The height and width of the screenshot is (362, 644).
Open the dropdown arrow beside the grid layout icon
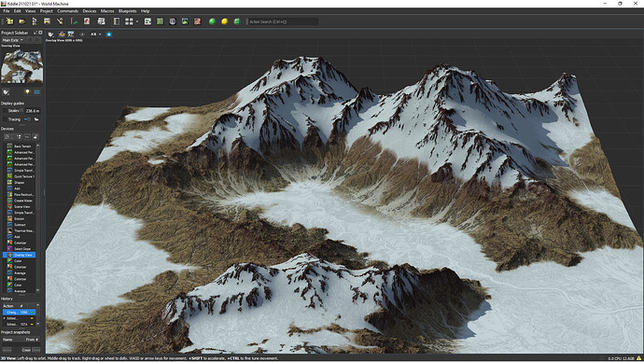tap(137, 21)
